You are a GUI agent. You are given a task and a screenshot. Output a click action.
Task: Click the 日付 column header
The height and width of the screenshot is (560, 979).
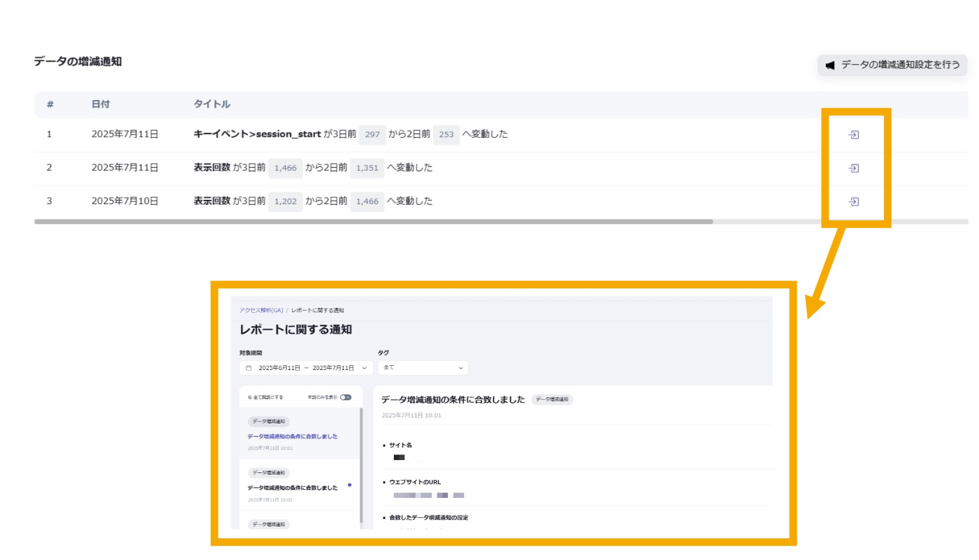click(x=101, y=104)
